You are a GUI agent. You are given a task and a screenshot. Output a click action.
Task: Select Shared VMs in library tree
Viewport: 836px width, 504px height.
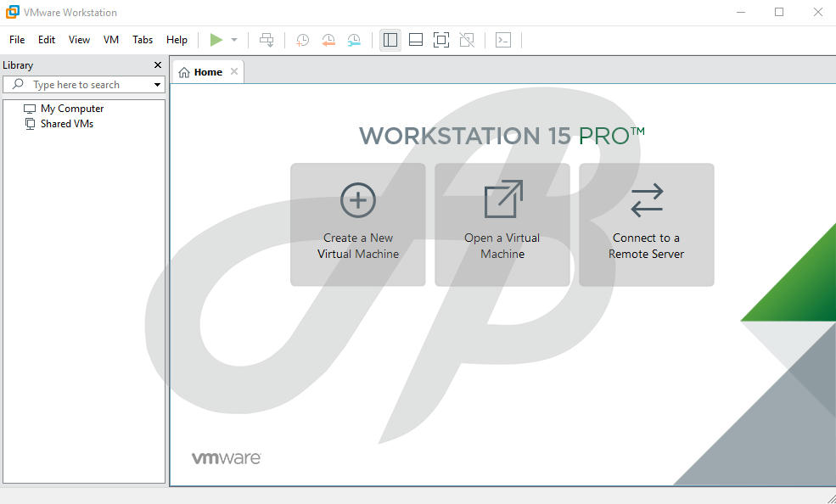pyautogui.click(x=59, y=124)
